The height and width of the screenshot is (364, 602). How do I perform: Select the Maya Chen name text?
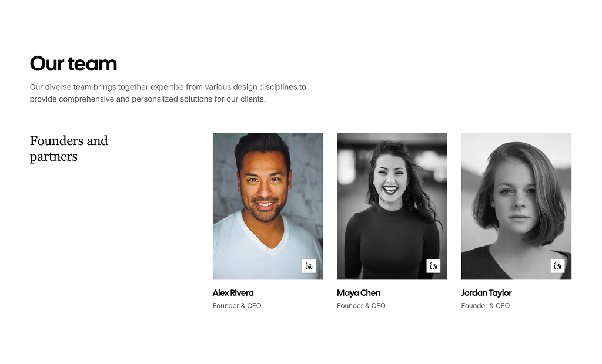[x=359, y=293]
